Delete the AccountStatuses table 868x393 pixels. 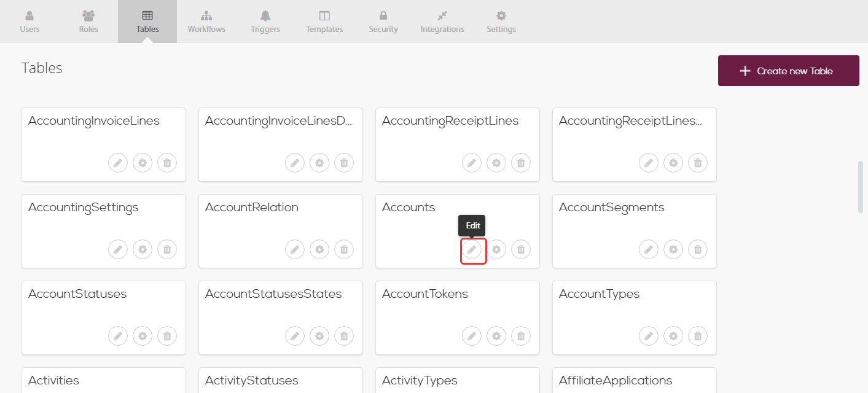pos(167,336)
